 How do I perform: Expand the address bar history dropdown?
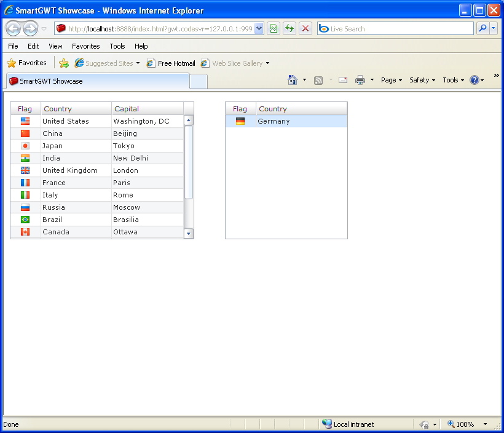[259, 29]
